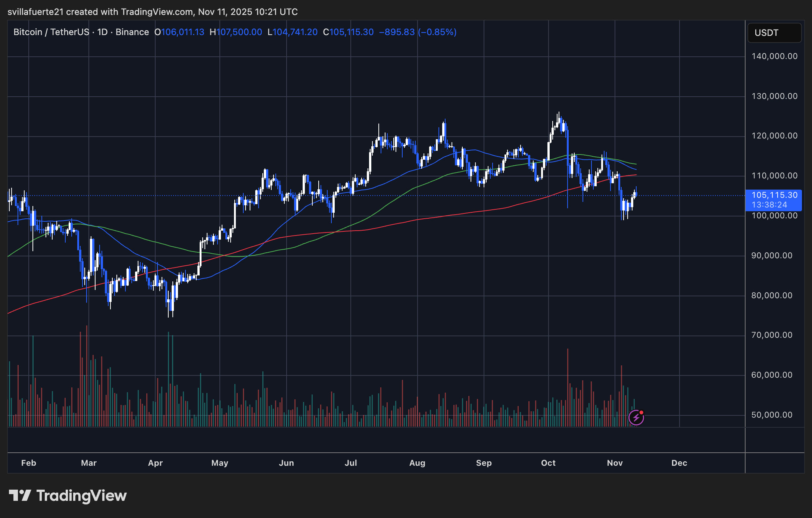Image resolution: width=812 pixels, height=518 pixels.
Task: Click the open value O106,011.13
Action: [179, 32]
